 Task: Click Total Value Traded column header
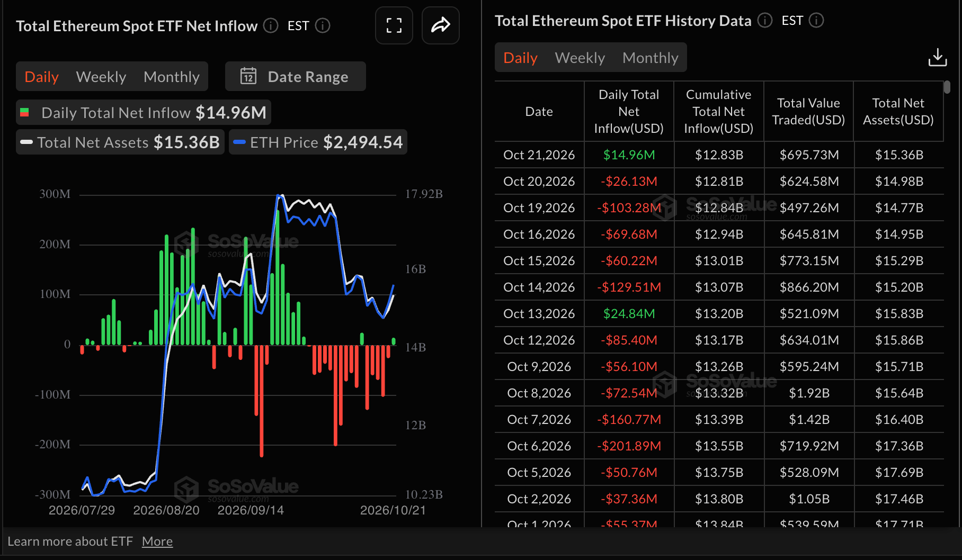[808, 111]
